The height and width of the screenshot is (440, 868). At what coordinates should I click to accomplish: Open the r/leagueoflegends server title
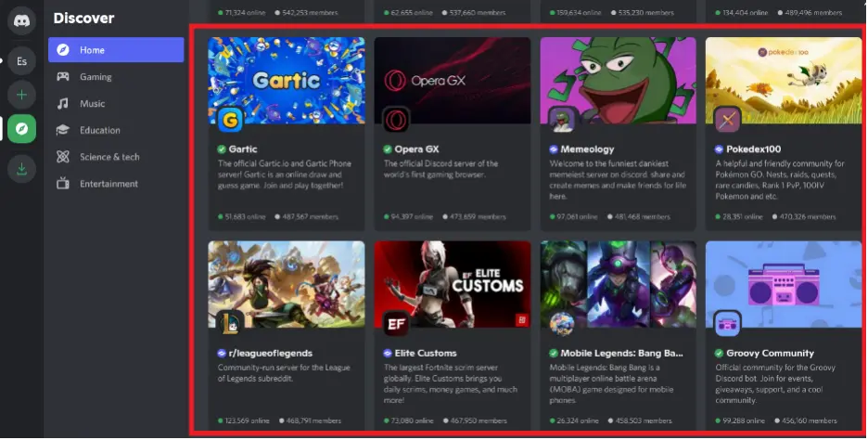[271, 353]
